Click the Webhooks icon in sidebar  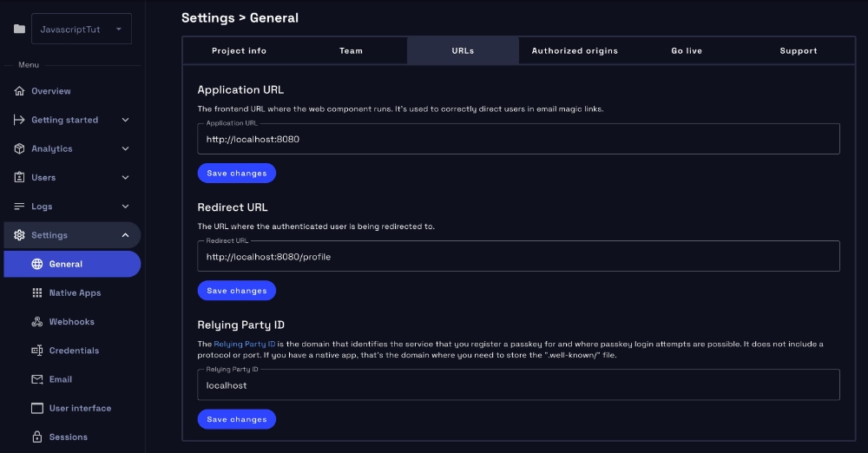tap(36, 322)
